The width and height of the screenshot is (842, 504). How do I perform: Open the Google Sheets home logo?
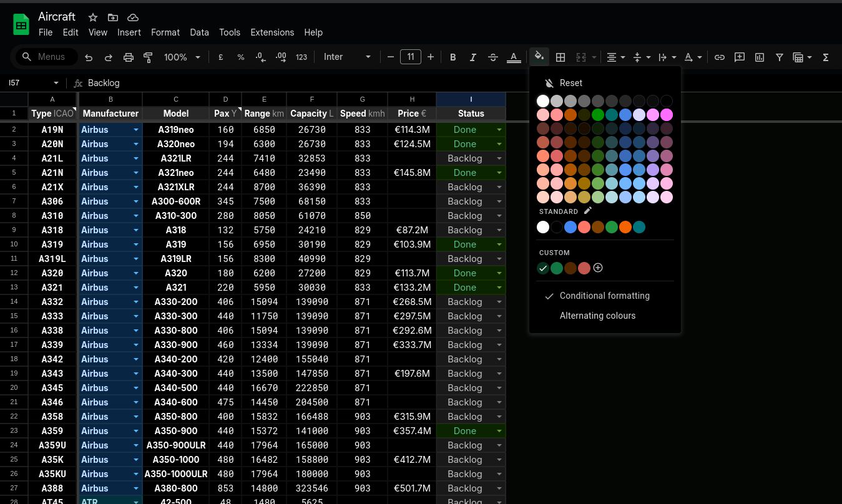[21, 25]
